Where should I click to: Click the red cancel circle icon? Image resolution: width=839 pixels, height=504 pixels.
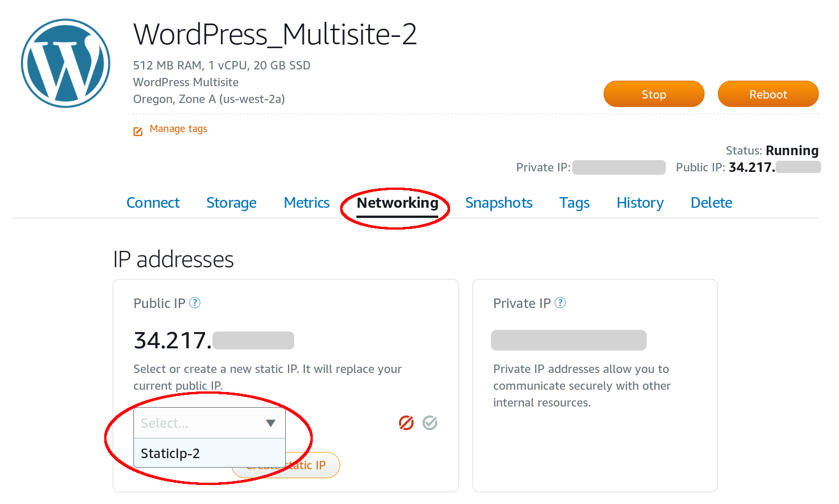point(406,423)
